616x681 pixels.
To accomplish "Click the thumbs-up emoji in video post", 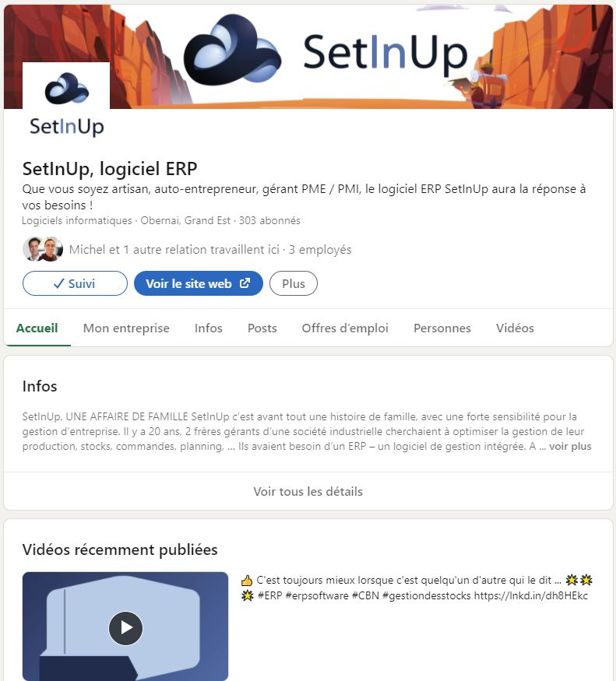I will (x=247, y=581).
